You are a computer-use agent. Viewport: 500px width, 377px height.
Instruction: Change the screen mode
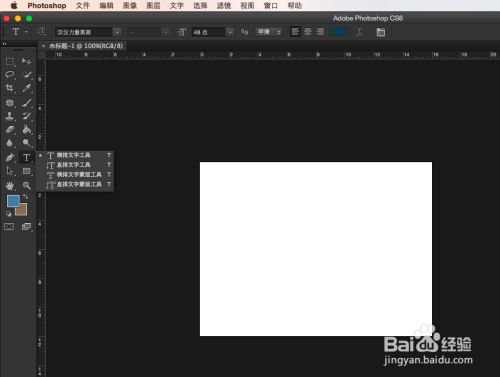[26, 227]
